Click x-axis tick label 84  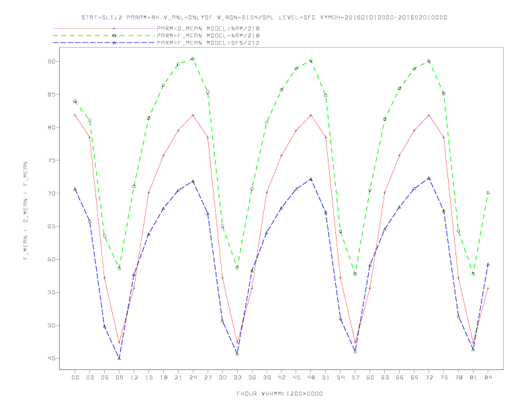tap(488, 377)
